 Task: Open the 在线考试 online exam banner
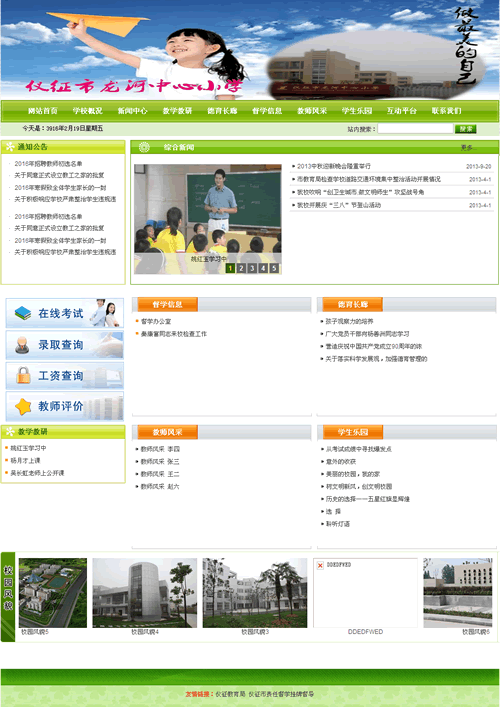click(x=64, y=313)
